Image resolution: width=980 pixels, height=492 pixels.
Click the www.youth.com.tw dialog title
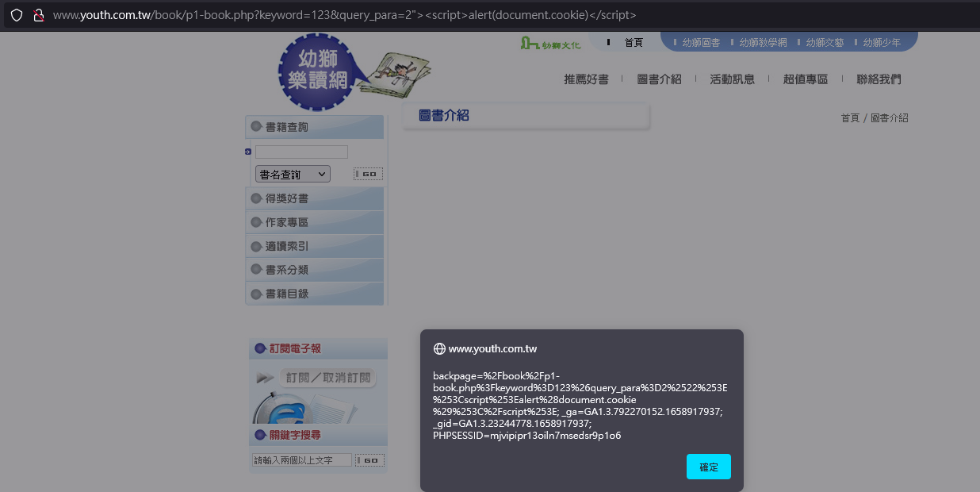[492, 348]
